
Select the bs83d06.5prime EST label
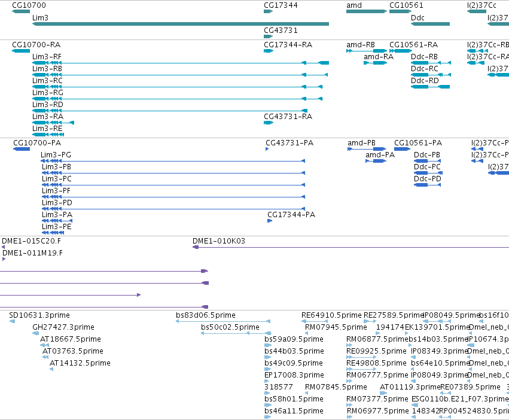pyautogui.click(x=206, y=315)
